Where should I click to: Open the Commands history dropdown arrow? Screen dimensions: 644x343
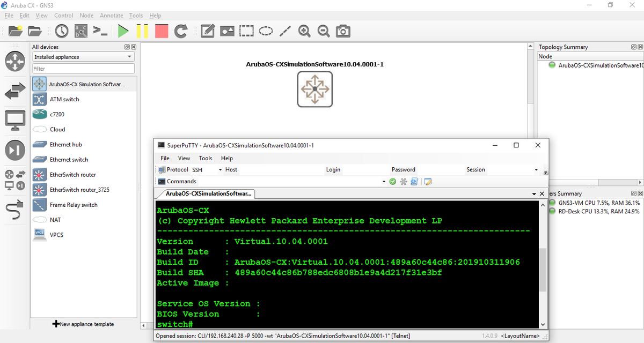[384, 182]
